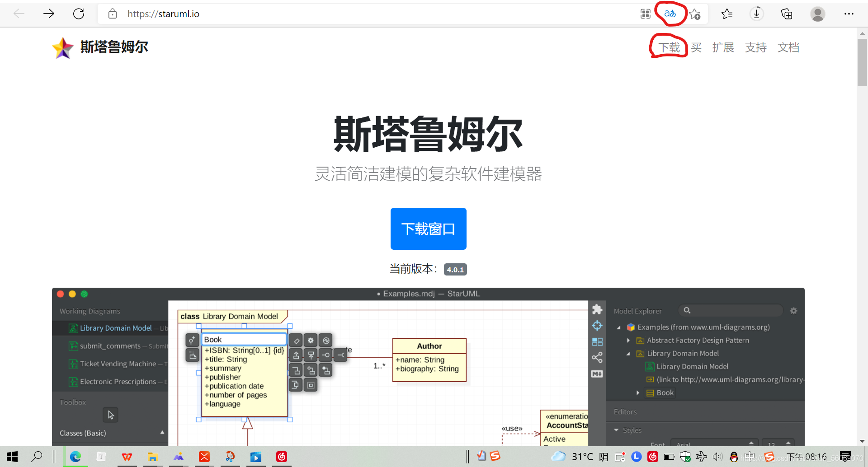Screen dimensions: 868x467
Task: Click the crosshair navigator icon in StarUML sidebar
Action: coord(597,326)
